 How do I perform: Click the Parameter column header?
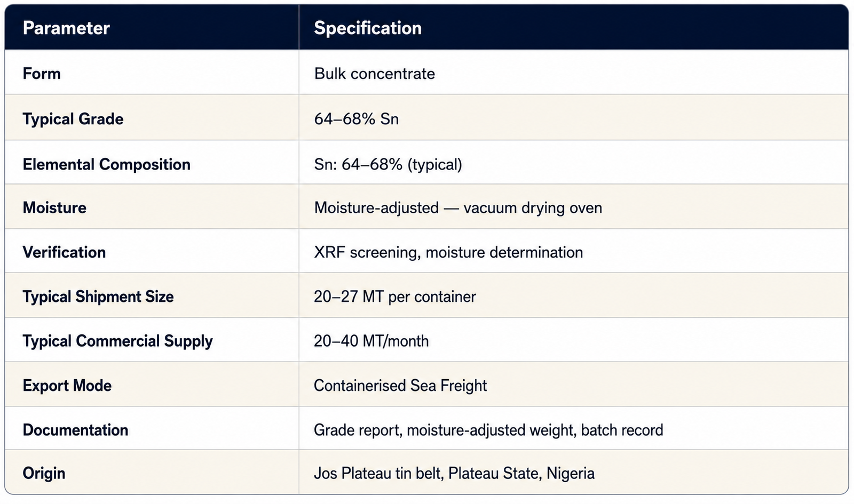click(x=66, y=28)
